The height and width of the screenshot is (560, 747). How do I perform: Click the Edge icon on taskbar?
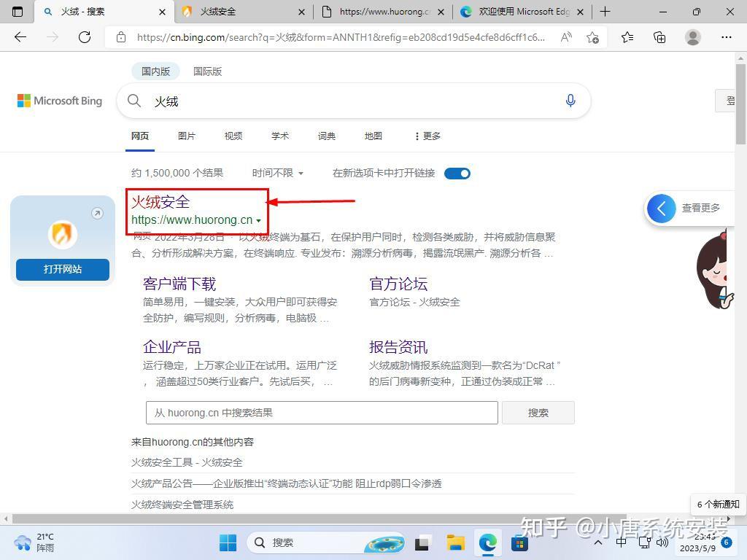click(x=488, y=542)
